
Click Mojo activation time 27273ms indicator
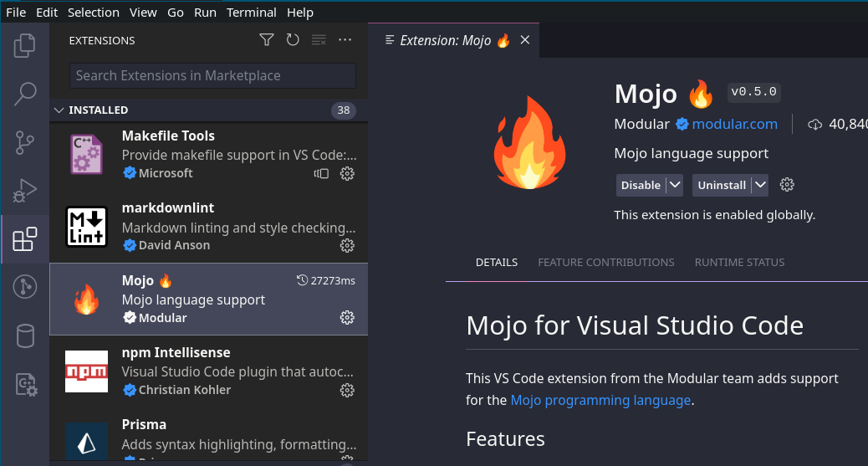[326, 280]
